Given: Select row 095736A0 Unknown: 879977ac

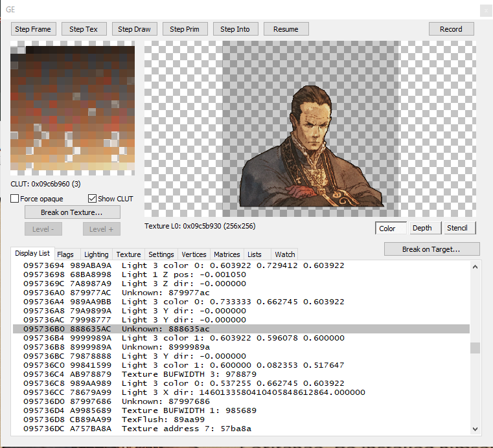Looking at the screenshot, I should (x=241, y=293).
